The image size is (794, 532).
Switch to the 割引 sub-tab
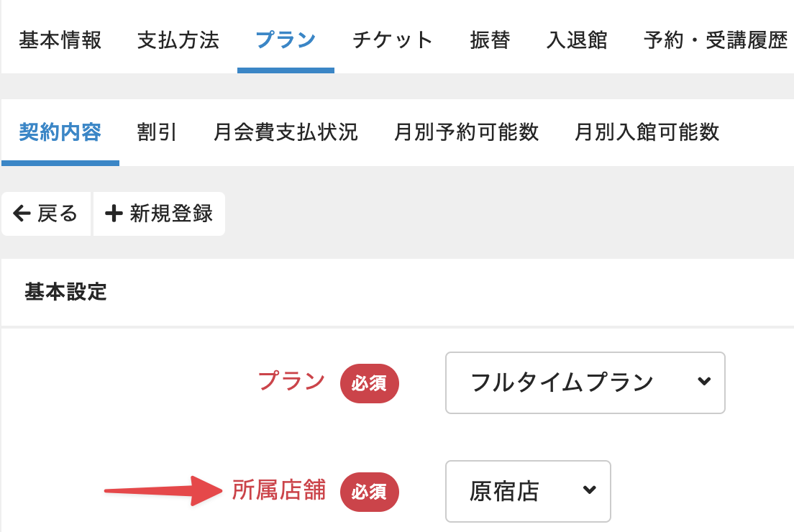tap(156, 133)
